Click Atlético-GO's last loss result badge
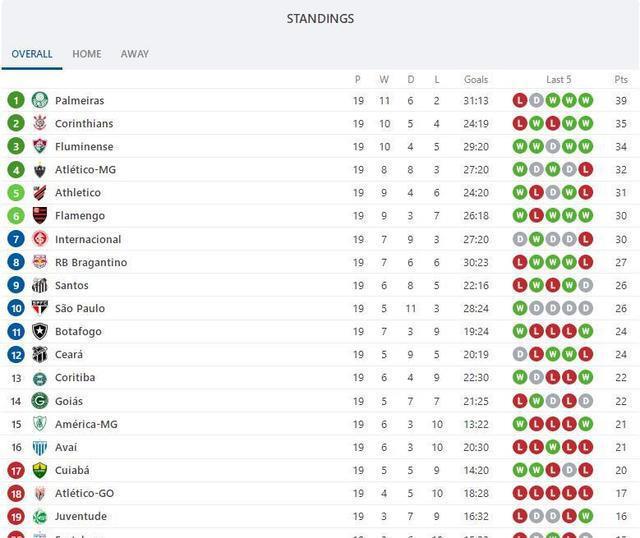640x538 pixels. pyautogui.click(x=585, y=493)
